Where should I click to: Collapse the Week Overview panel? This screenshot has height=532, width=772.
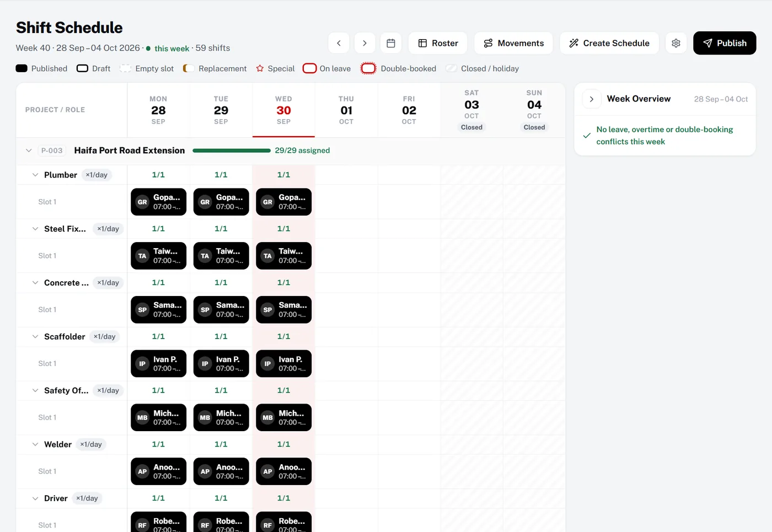592,99
